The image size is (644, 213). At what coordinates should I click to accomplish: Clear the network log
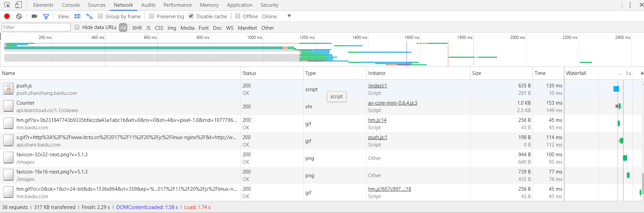[x=19, y=16]
